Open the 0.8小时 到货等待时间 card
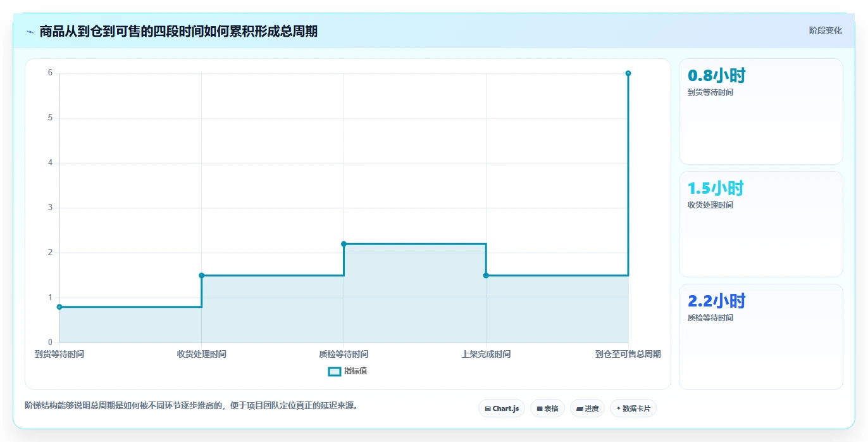This screenshot has height=442, width=868. point(760,111)
